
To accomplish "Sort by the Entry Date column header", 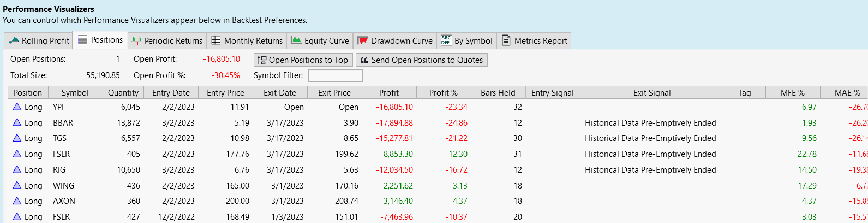I will click(x=171, y=93).
